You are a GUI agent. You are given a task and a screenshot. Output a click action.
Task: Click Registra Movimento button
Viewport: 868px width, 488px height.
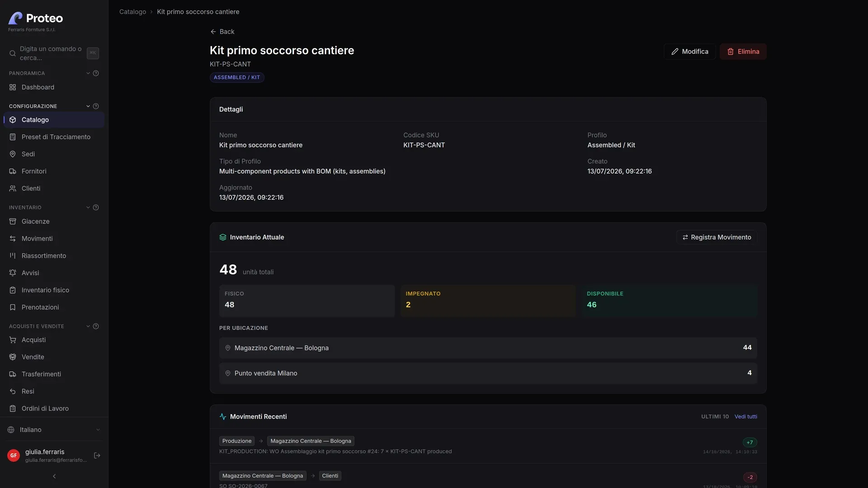click(717, 237)
